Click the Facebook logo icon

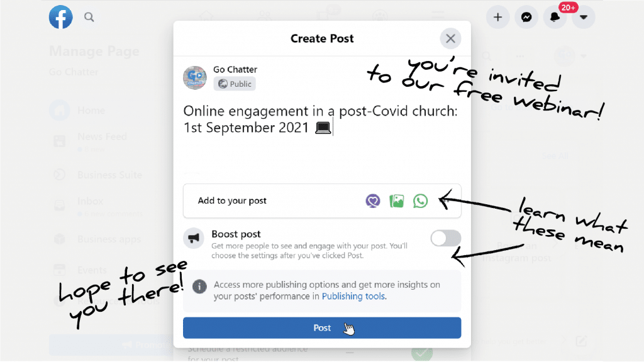(x=61, y=17)
